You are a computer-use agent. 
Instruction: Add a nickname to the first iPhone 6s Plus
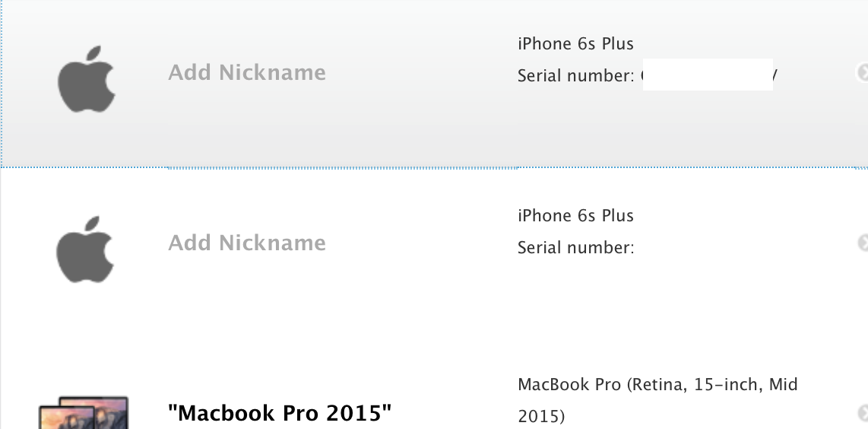coord(247,72)
